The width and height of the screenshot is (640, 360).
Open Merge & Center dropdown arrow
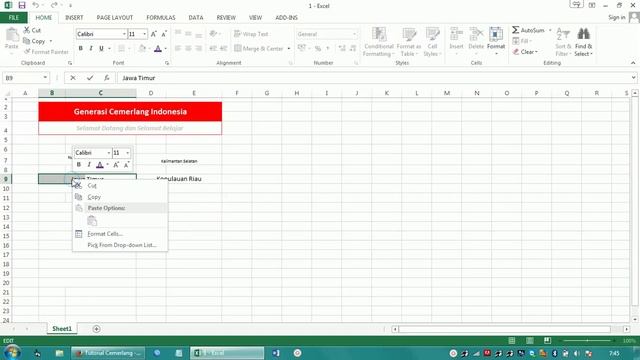point(289,49)
